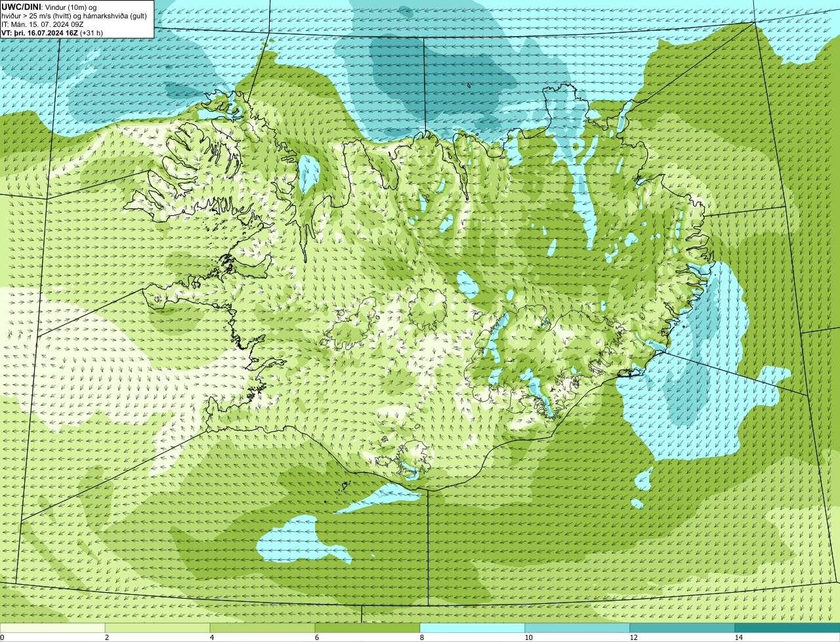Click the "0" label on the color scale
The width and height of the screenshot is (840, 642).
pyautogui.click(x=2, y=637)
